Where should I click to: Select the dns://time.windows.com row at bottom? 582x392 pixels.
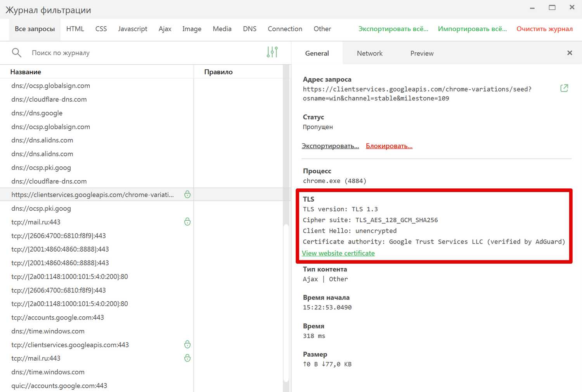click(48, 372)
